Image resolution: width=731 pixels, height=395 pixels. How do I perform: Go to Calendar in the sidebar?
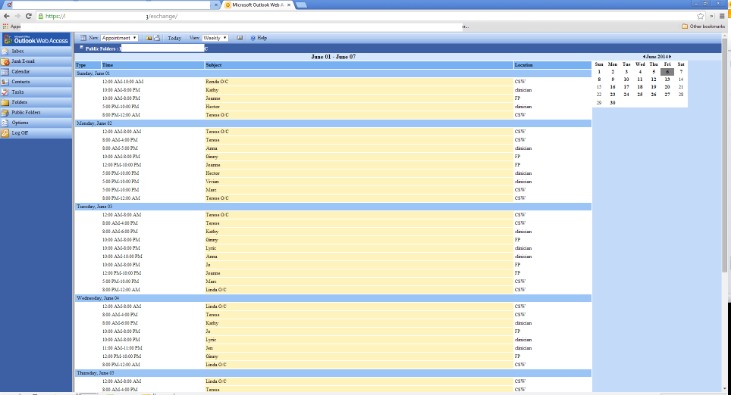pos(35,72)
